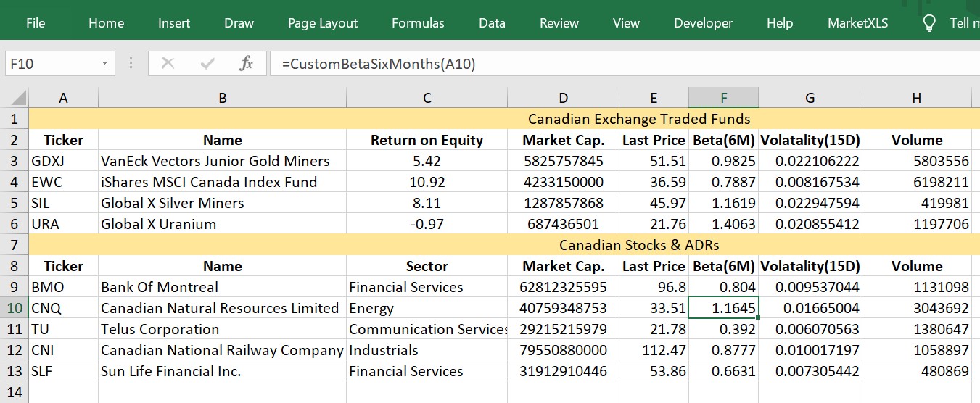Select the Return on Equity value -0.97
This screenshot has height=403, width=980.
(427, 224)
